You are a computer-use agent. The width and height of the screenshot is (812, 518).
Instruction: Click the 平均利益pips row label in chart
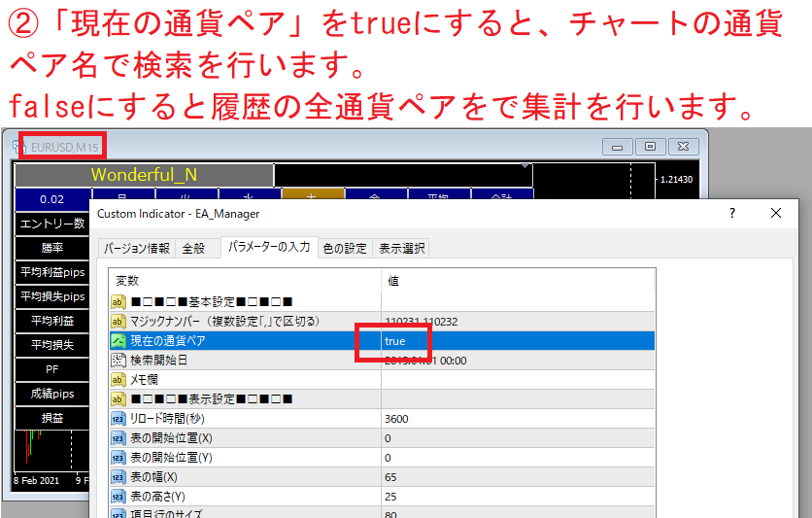[x=51, y=272]
